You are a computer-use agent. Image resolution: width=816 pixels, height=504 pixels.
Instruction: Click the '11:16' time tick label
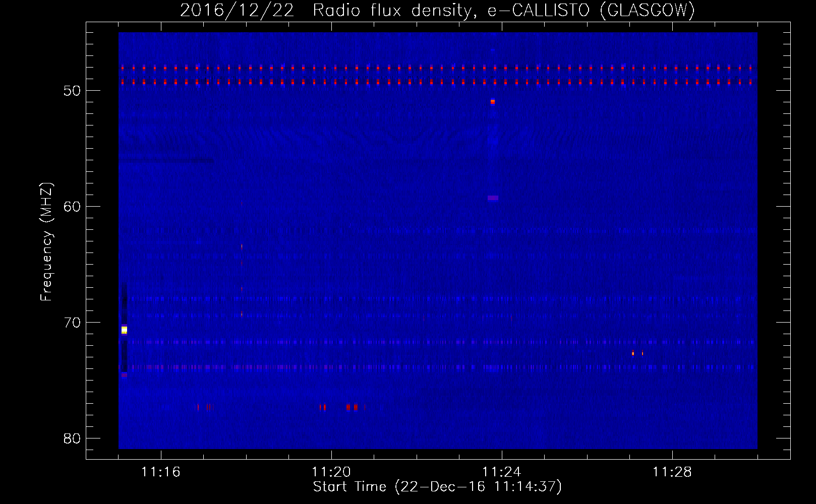160,472
